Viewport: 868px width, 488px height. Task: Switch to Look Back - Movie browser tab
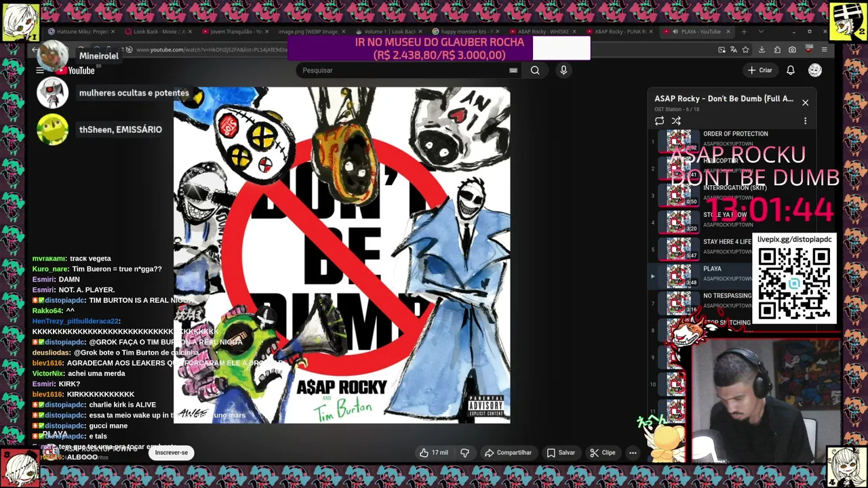point(158,31)
